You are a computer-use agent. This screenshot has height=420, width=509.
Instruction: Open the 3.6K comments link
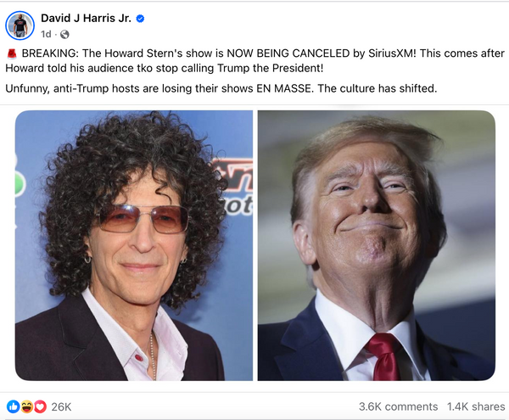click(398, 406)
